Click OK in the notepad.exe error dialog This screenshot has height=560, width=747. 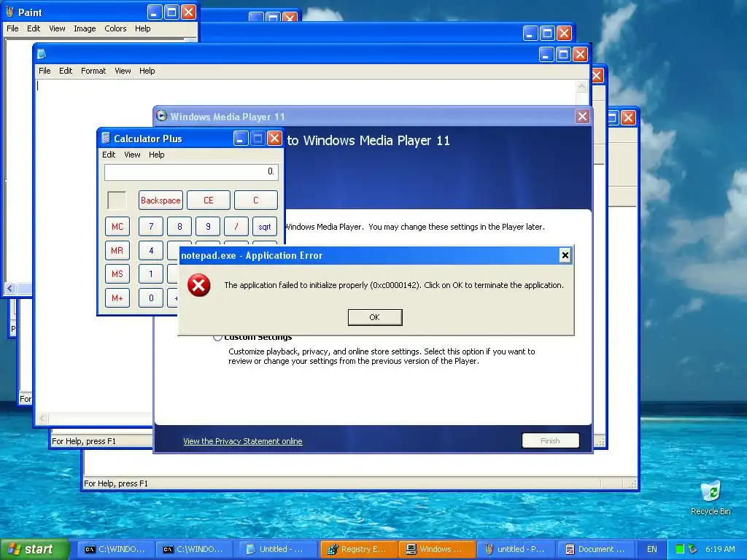(x=375, y=317)
